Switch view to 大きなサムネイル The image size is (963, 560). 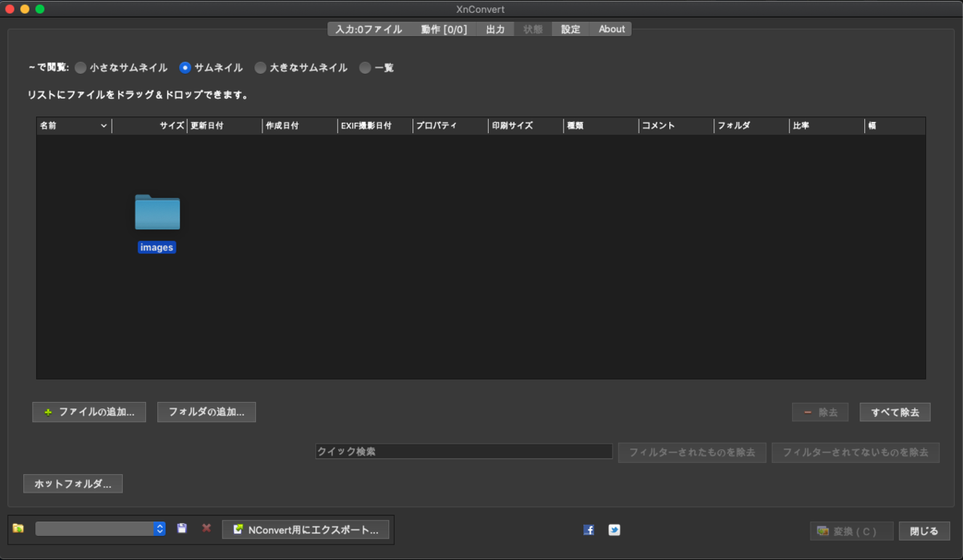tap(260, 67)
